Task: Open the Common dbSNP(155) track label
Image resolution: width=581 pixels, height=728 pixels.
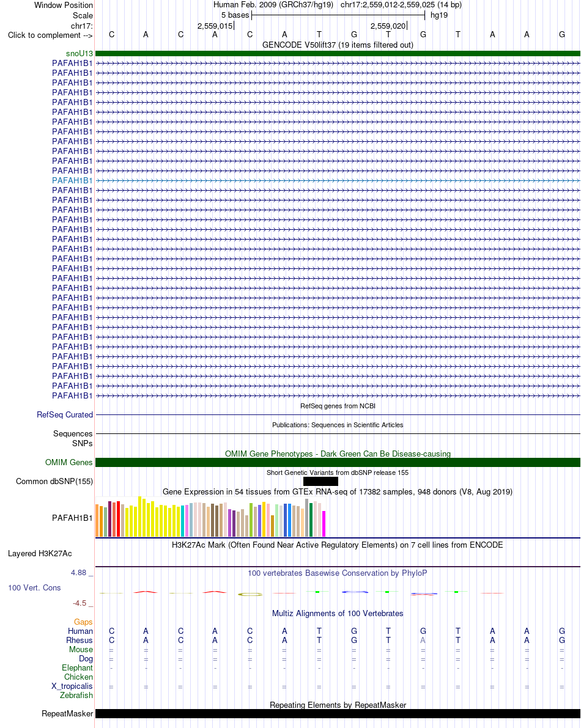Action: [54, 482]
